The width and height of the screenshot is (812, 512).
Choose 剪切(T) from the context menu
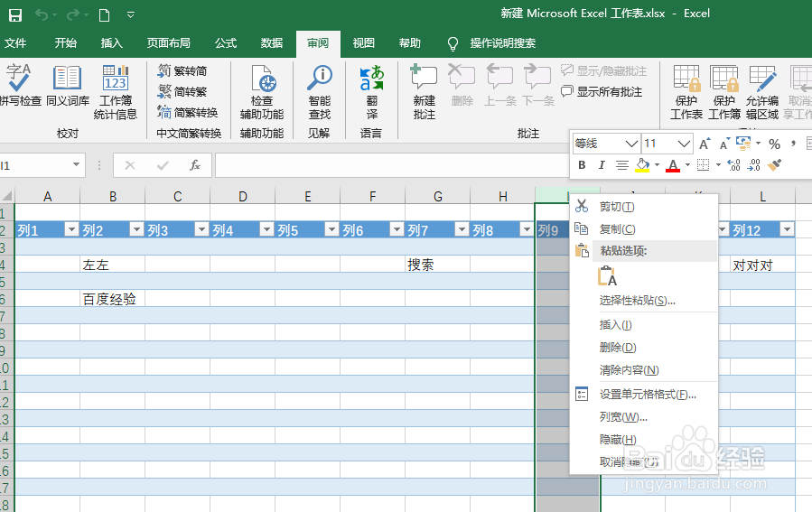coord(644,207)
